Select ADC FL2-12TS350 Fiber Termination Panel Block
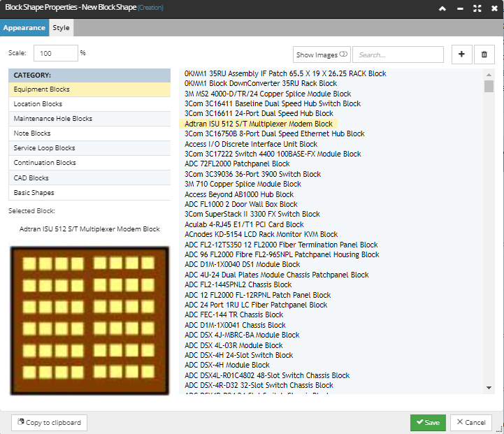The height and width of the screenshot is (434, 504). [281, 245]
